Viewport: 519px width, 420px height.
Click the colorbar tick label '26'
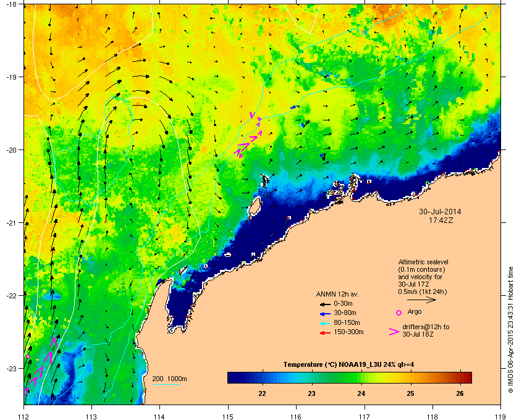click(460, 393)
